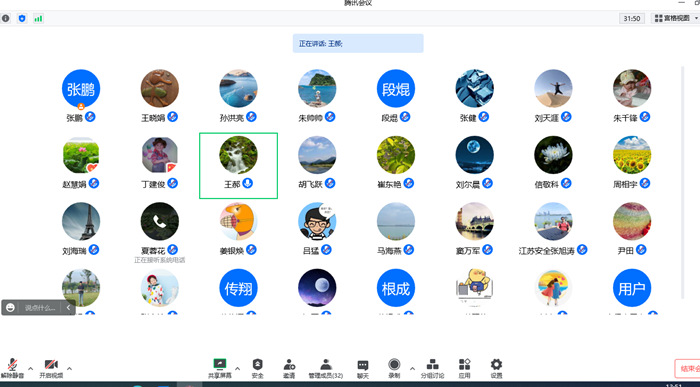
Task: Start recording with the Record button
Action: (394, 368)
